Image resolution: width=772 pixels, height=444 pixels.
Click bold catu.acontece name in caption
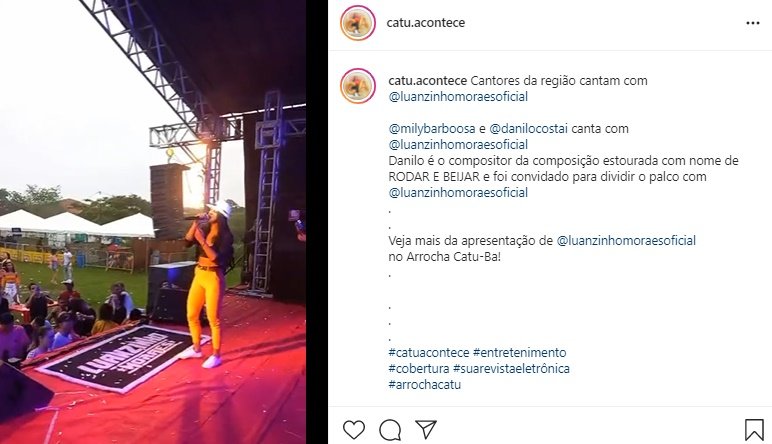[427, 81]
